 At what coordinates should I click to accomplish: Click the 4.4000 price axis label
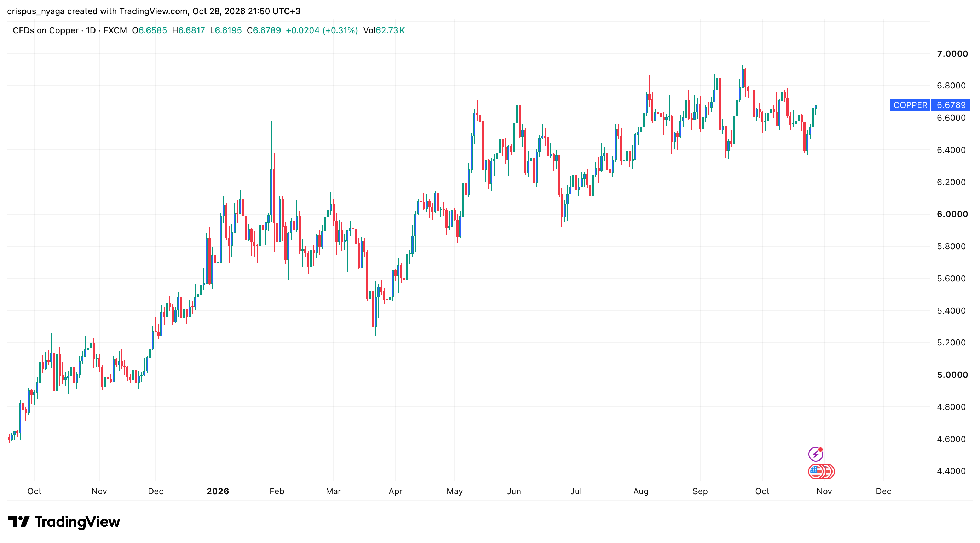[x=951, y=471]
